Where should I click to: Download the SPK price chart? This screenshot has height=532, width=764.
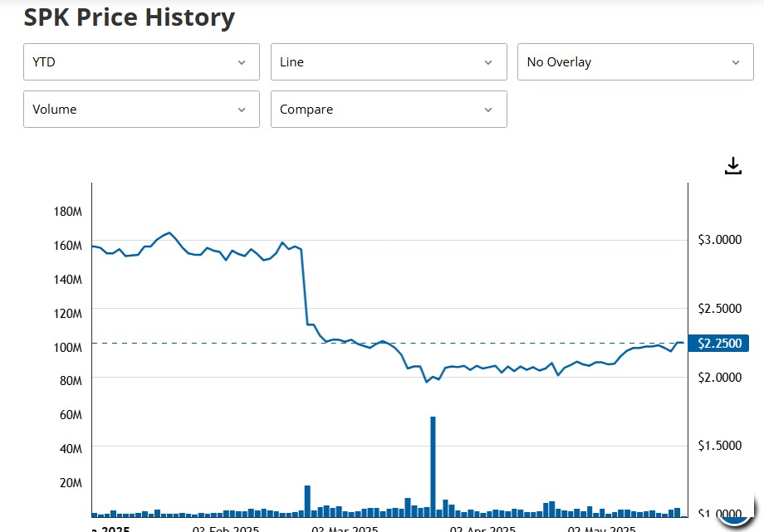(x=732, y=166)
